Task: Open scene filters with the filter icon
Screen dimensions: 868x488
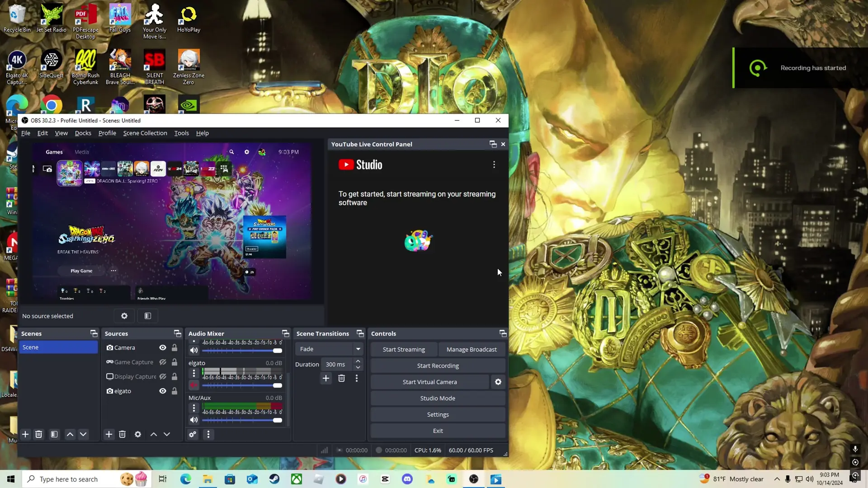Action: [54, 434]
